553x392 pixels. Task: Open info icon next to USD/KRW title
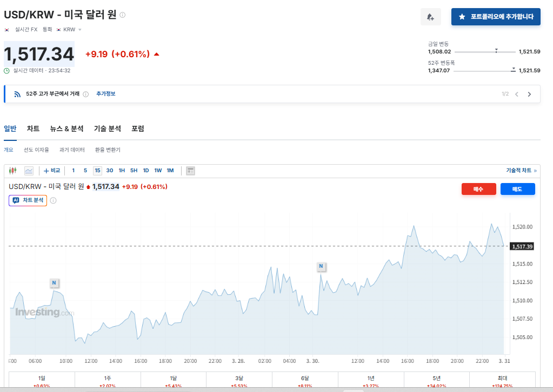point(122,15)
